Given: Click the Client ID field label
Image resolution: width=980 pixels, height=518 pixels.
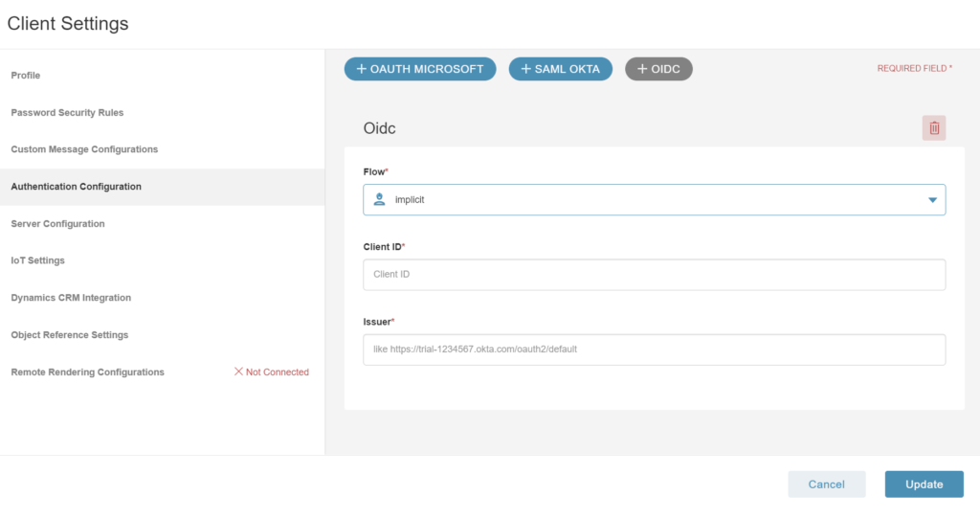Looking at the screenshot, I should 384,246.
